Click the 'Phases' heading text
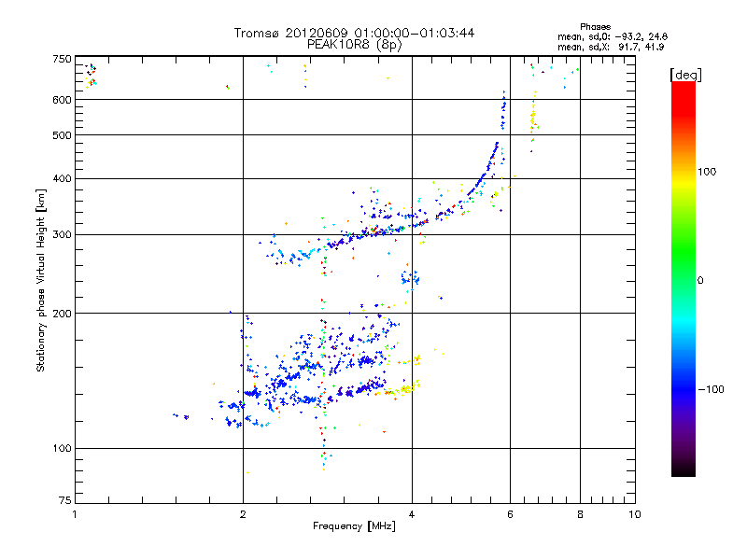Screen dimensions: 747x560 coord(595,27)
